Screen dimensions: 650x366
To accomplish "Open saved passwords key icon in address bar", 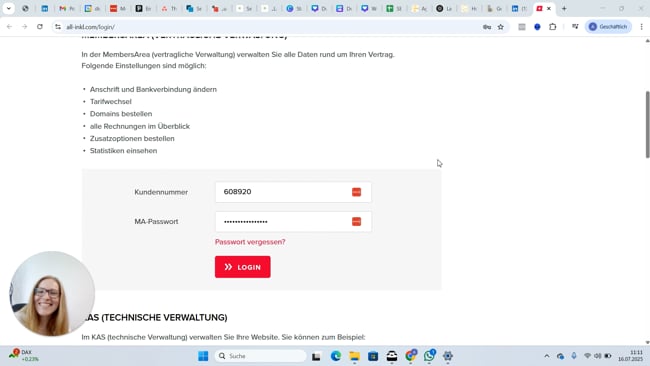I will (x=487, y=27).
